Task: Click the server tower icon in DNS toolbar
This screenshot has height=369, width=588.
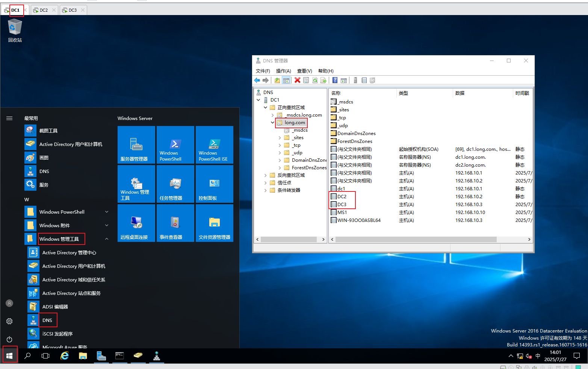Action: (x=355, y=80)
